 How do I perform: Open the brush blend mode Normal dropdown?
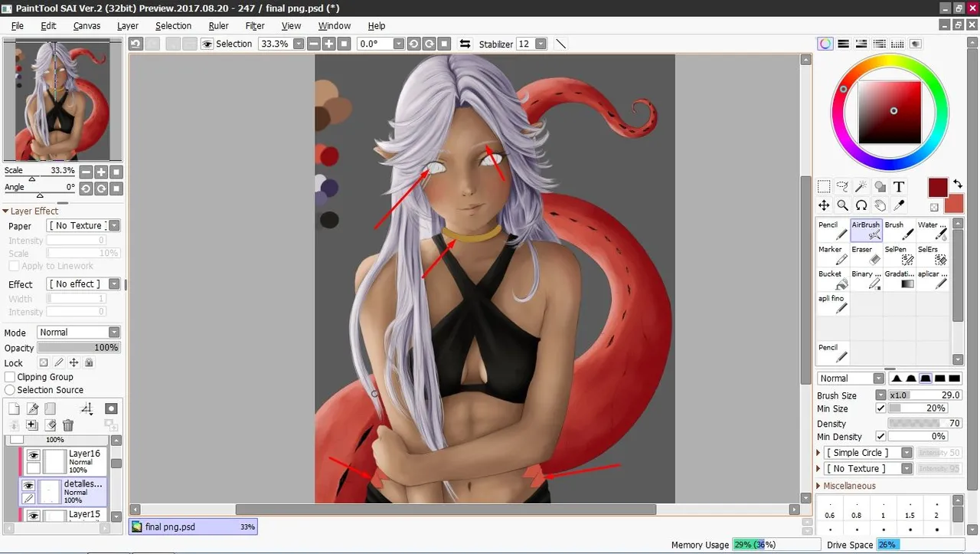pyautogui.click(x=877, y=378)
